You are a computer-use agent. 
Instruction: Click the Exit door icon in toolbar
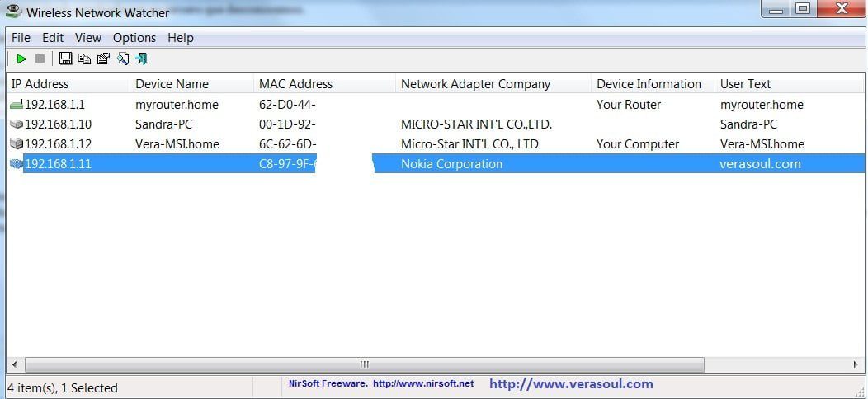coord(142,59)
